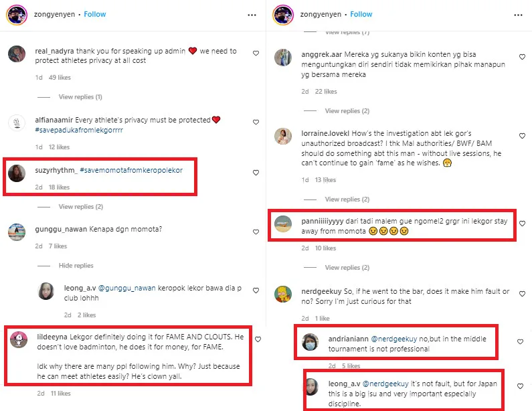Viewport: 532px width, 411px height.
Task: Like real_nadyra's comment with the heart
Action: click(256, 53)
